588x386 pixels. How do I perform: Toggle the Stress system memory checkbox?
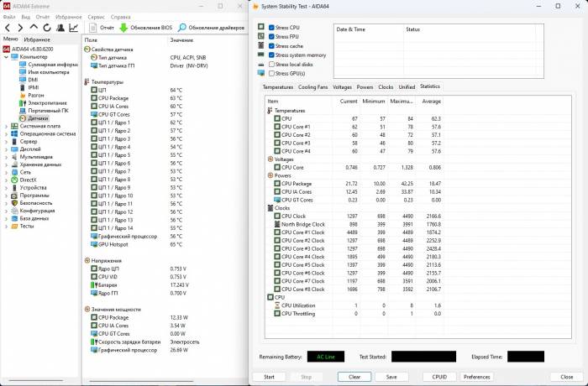[x=271, y=55]
